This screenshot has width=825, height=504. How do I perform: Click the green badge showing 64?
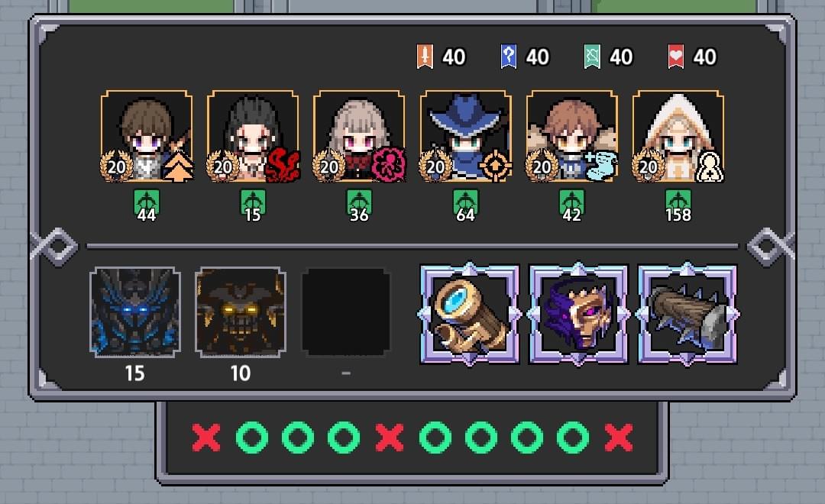click(466, 205)
